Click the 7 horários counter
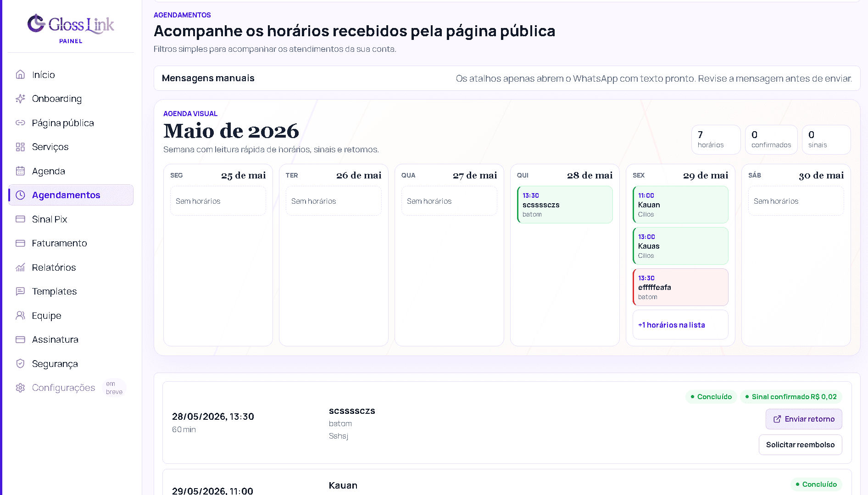Image resolution: width=868 pixels, height=495 pixels. tap(716, 139)
